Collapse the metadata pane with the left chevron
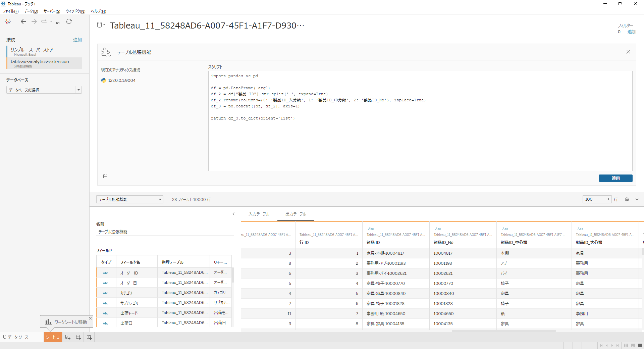Screen dimensions: 644x349 pyautogui.click(x=233, y=214)
